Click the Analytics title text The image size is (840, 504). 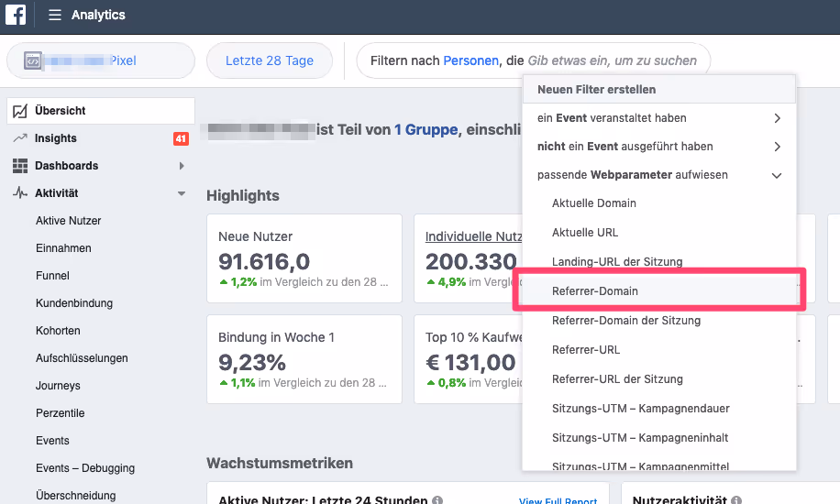(x=98, y=15)
